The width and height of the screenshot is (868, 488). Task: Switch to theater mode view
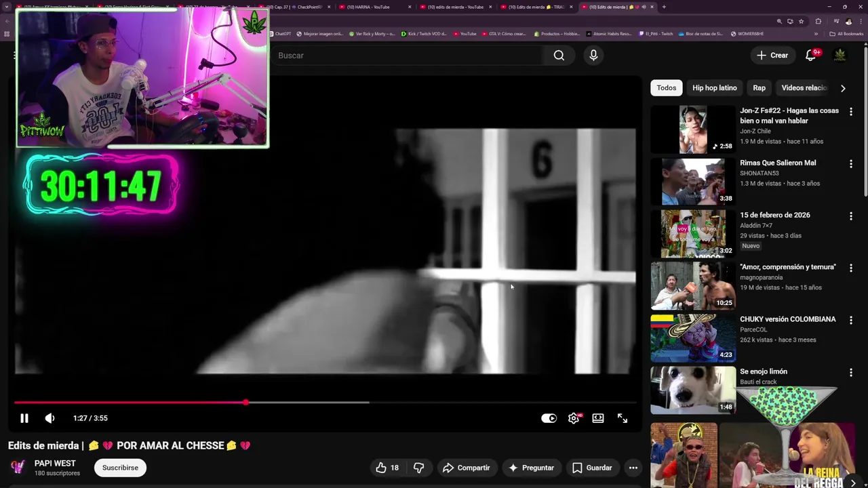click(598, 418)
